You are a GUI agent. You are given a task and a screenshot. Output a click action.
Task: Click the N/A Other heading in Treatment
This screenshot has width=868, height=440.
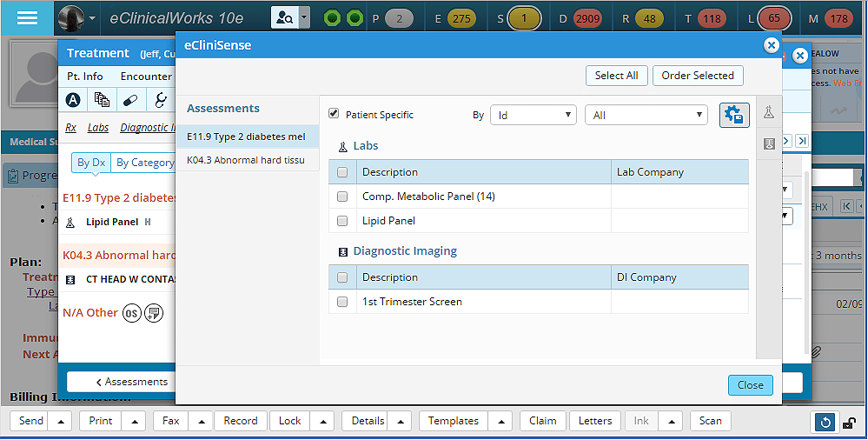pos(90,313)
